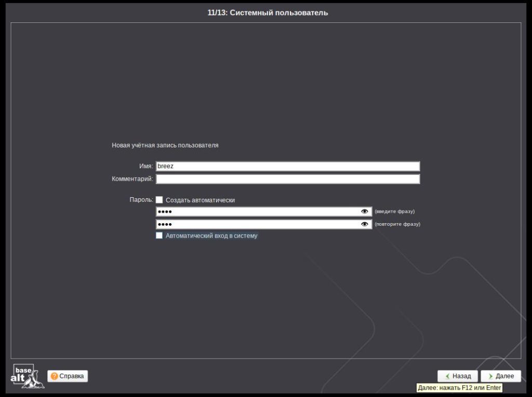
Task: Proceed to the next step with Далее
Action: point(501,376)
